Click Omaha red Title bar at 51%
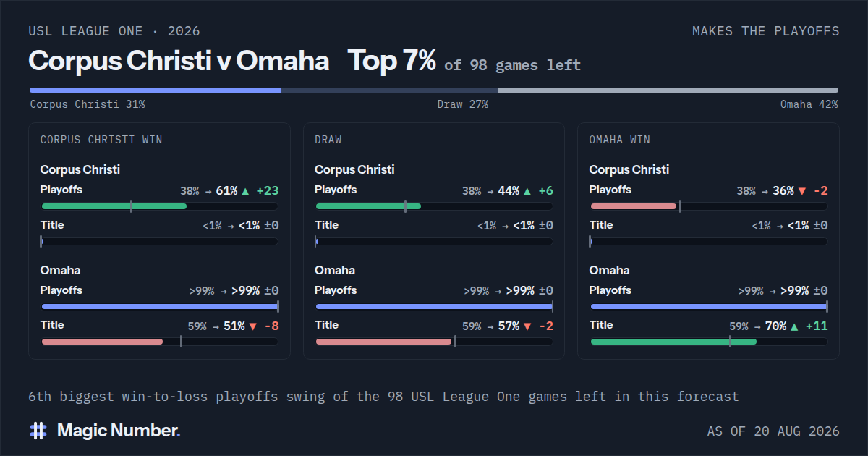Viewport: 868px width, 456px height. click(x=102, y=342)
